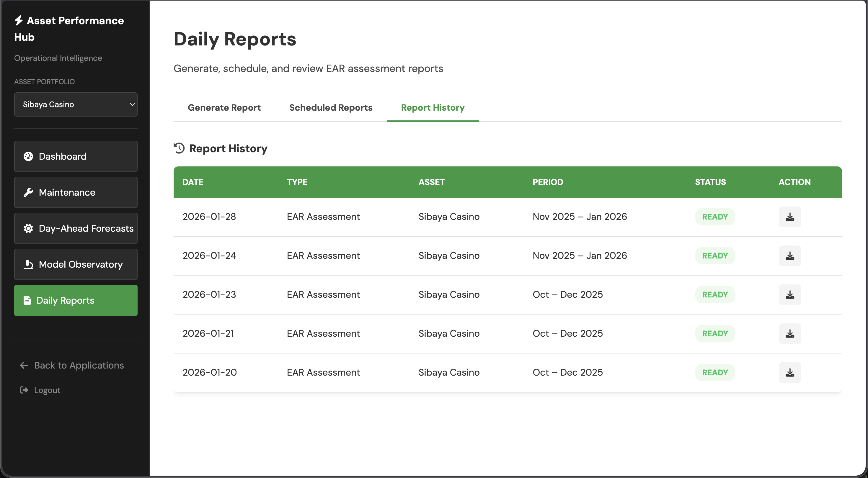This screenshot has width=868, height=478.
Task: Download the 2026-01-28 EAR Assessment report
Action: [x=790, y=217]
